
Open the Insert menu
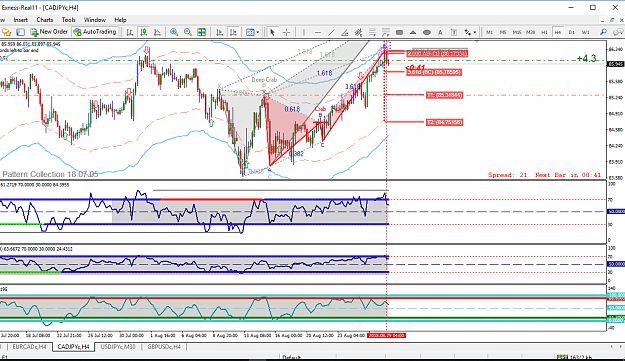21,20
